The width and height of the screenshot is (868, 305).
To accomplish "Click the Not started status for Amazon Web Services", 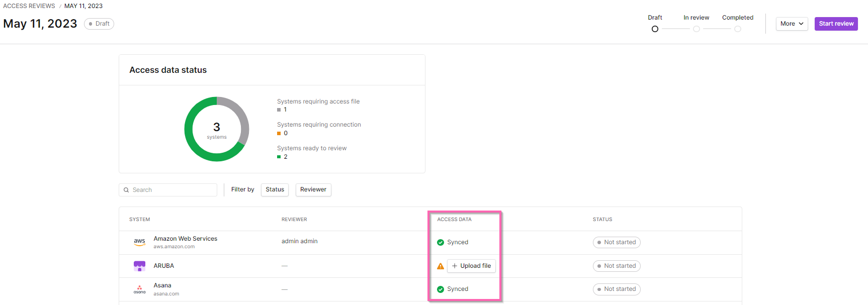I will tap(617, 242).
